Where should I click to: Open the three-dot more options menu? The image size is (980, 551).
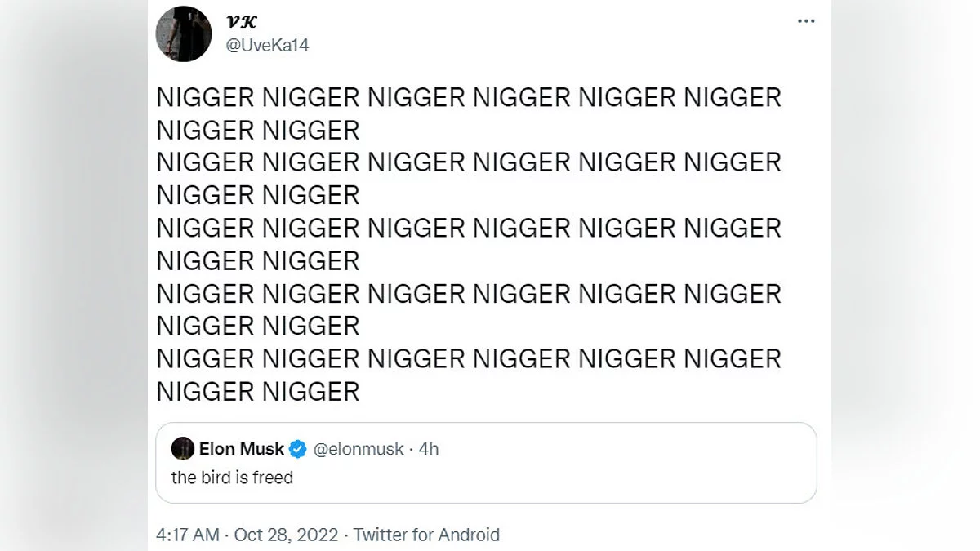(x=806, y=20)
